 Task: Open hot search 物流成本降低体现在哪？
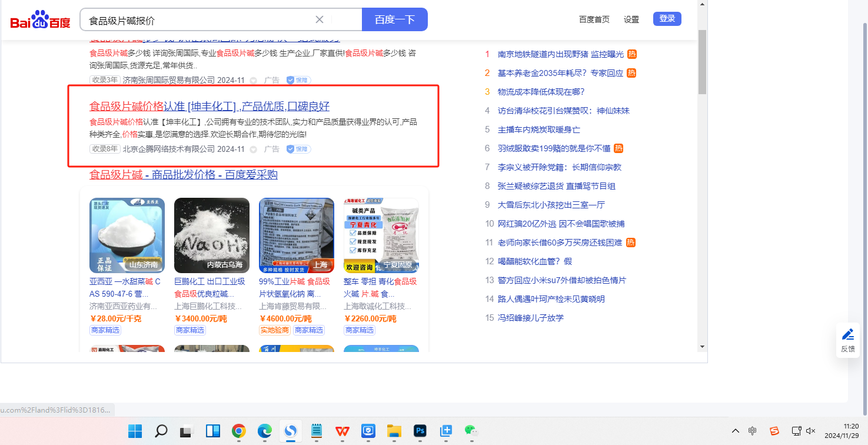point(541,92)
